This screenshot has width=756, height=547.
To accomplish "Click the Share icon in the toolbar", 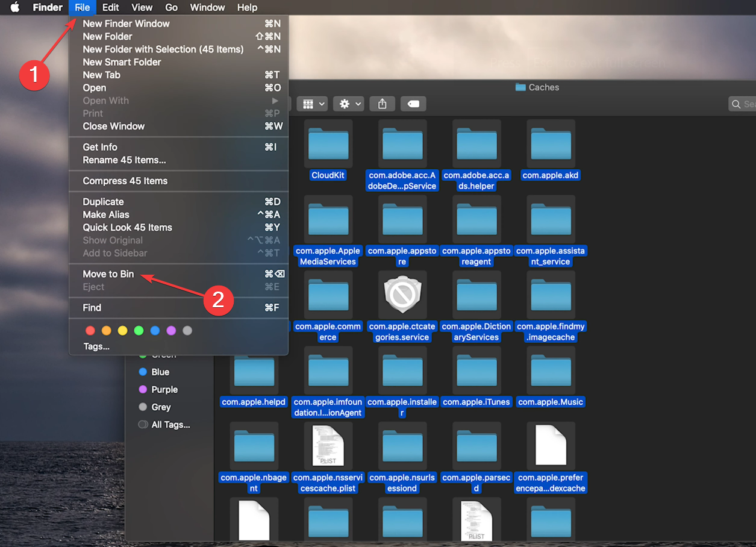I will coord(382,104).
